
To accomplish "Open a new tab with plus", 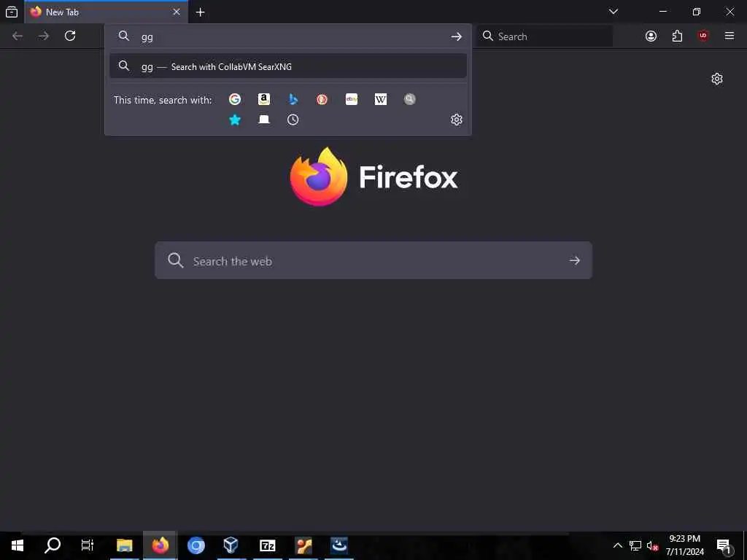I will coord(201,12).
